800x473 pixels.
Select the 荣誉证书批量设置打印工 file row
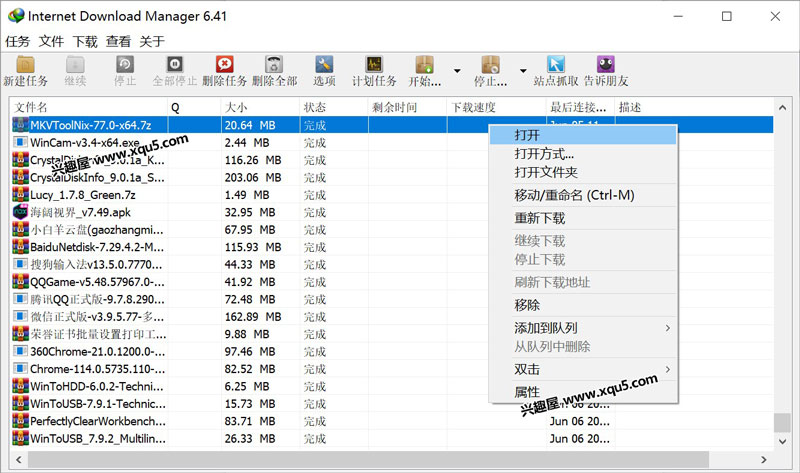pyautogui.click(x=391, y=334)
